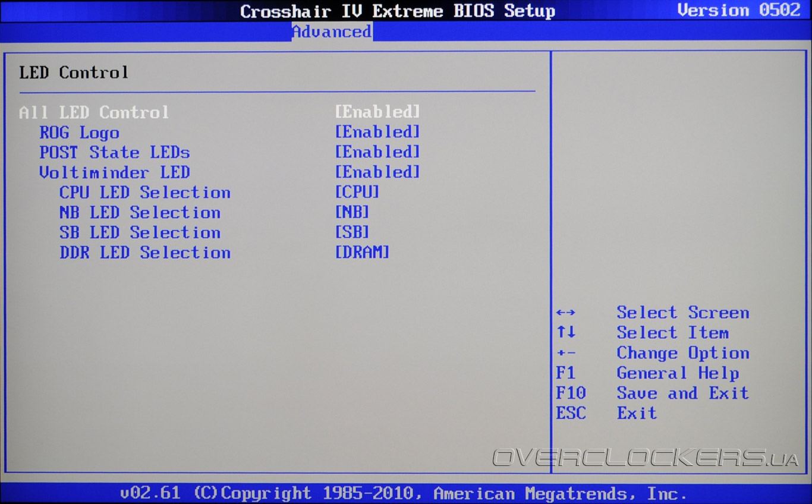Click the Exit help text beside ESC
The image size is (812, 504).
pyautogui.click(x=637, y=413)
